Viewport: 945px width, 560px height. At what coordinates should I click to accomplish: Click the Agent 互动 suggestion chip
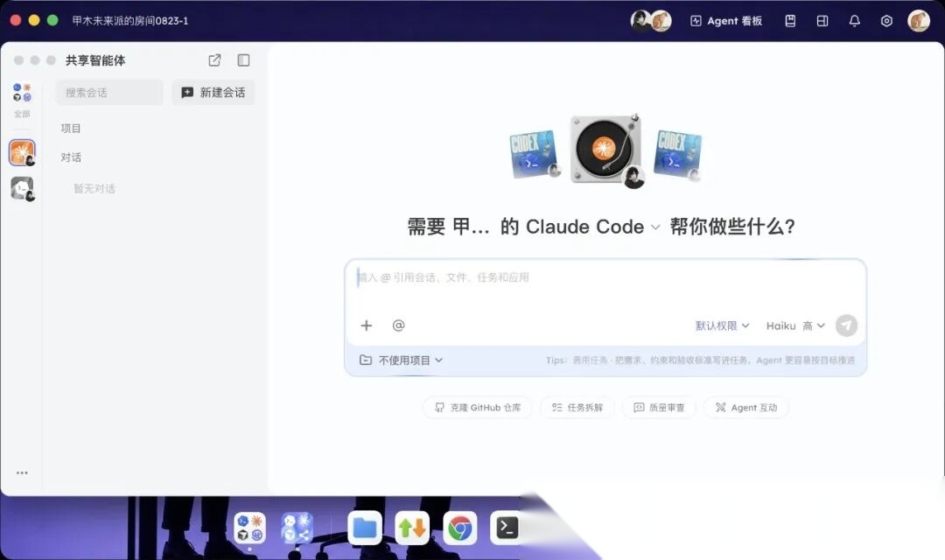click(x=746, y=408)
